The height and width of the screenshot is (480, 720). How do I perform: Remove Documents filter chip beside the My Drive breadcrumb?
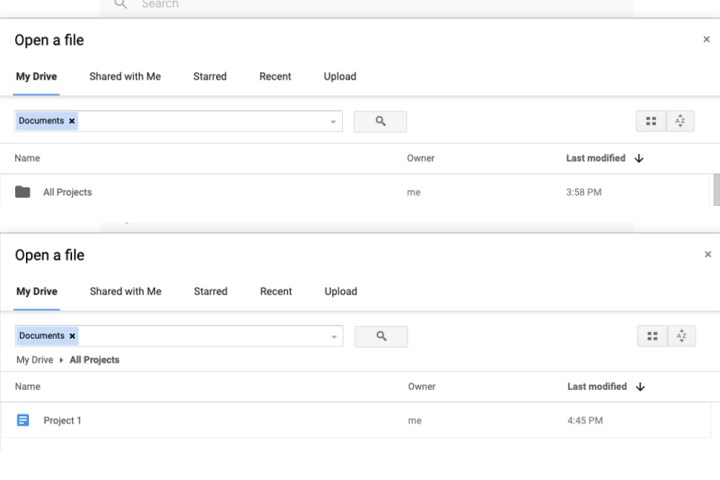pyautogui.click(x=72, y=336)
